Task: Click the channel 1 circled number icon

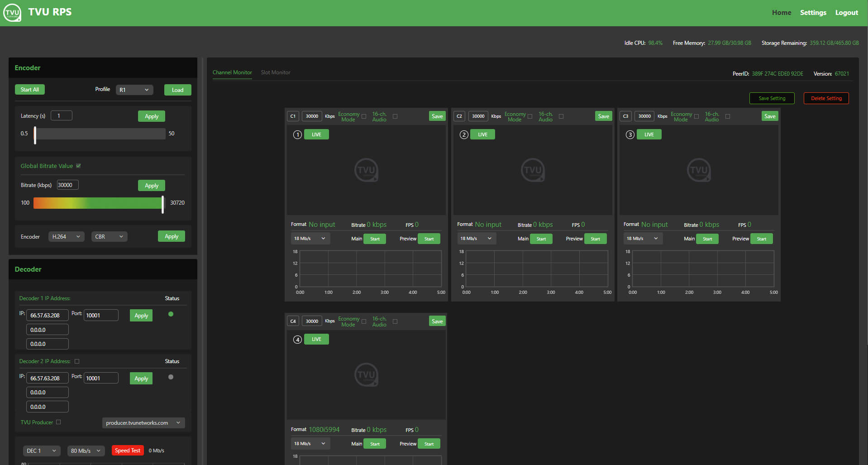Action: [297, 134]
